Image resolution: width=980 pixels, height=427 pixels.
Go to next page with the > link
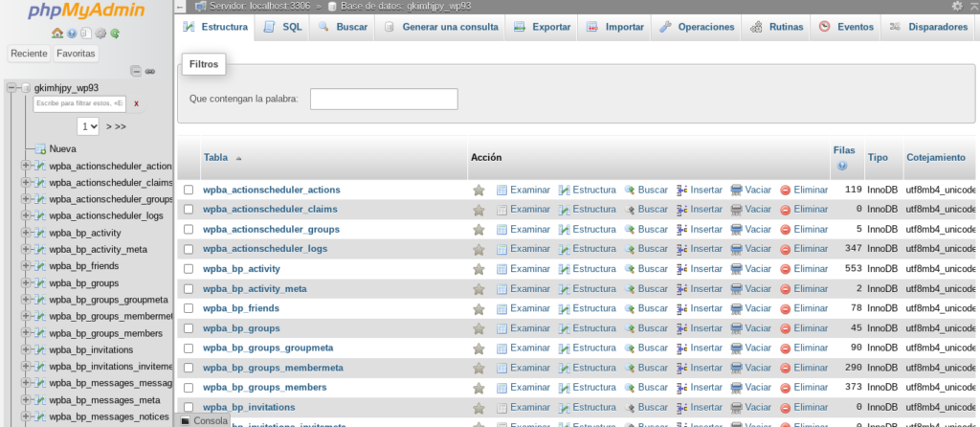click(109, 127)
